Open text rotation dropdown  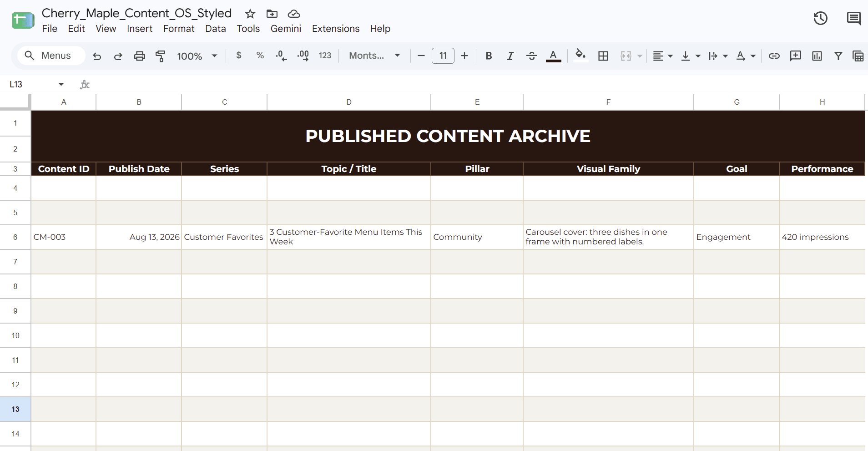click(x=746, y=56)
